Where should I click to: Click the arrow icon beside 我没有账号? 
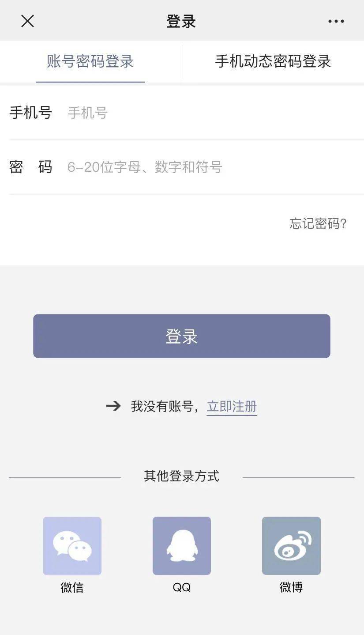point(113,406)
